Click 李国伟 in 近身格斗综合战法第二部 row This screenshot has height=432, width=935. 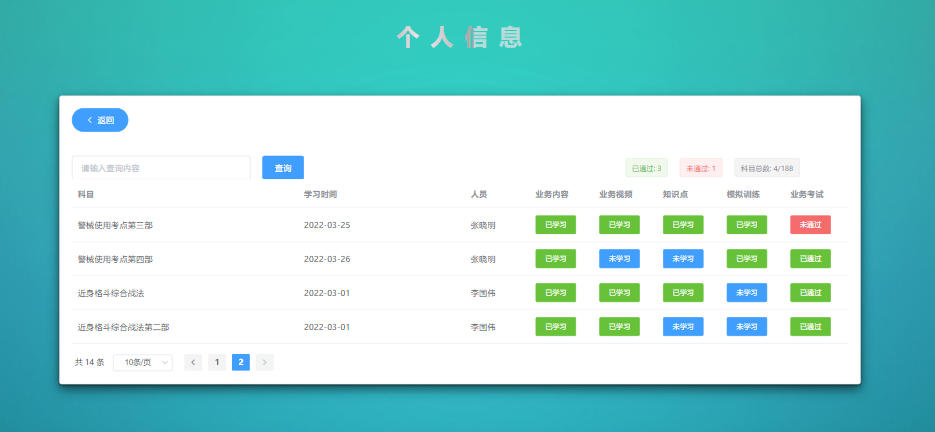483,328
